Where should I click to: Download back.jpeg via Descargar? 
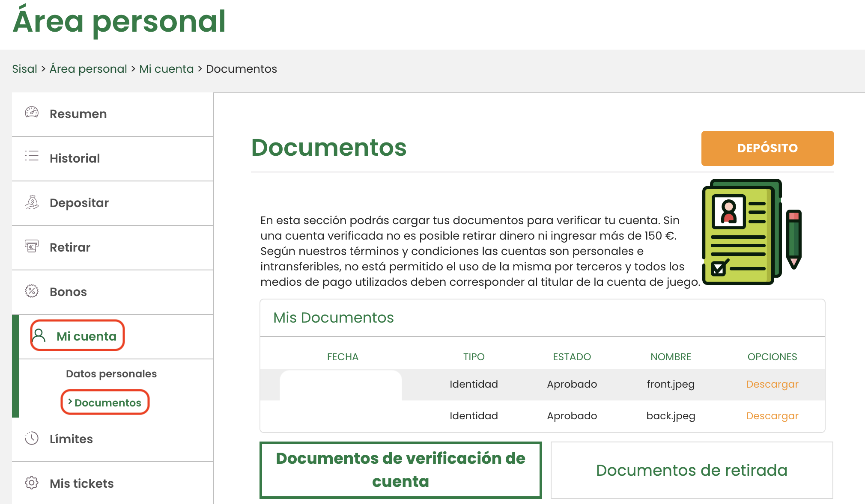click(772, 416)
